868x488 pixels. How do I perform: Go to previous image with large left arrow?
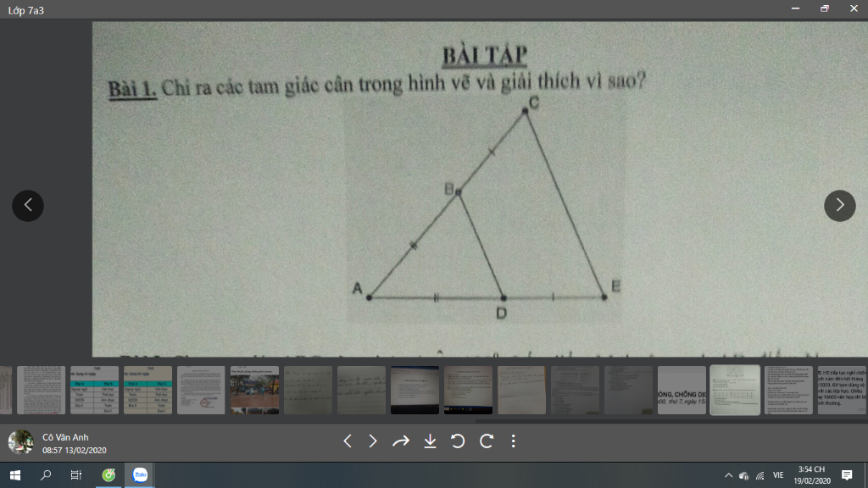(x=28, y=205)
